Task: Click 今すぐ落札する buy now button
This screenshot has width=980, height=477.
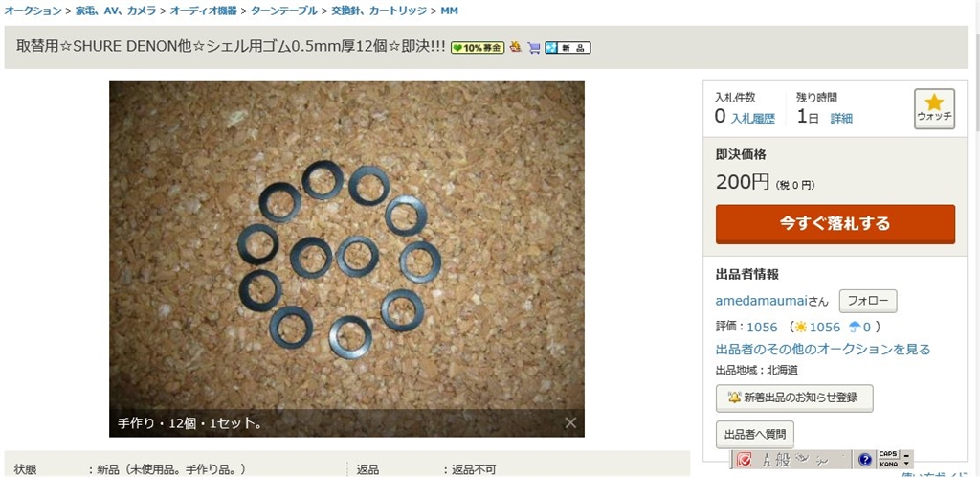Action: click(835, 224)
